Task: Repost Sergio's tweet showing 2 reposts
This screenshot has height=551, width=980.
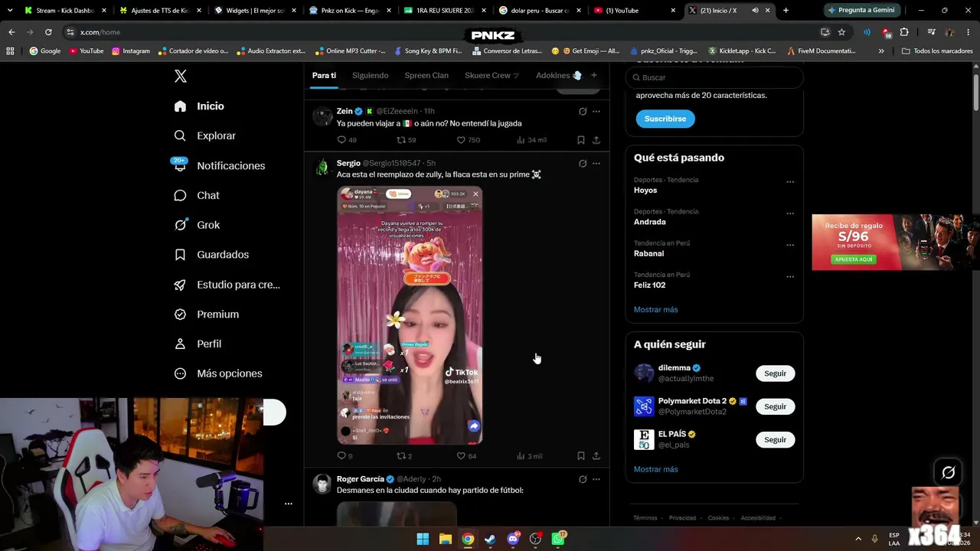Action: [404, 456]
